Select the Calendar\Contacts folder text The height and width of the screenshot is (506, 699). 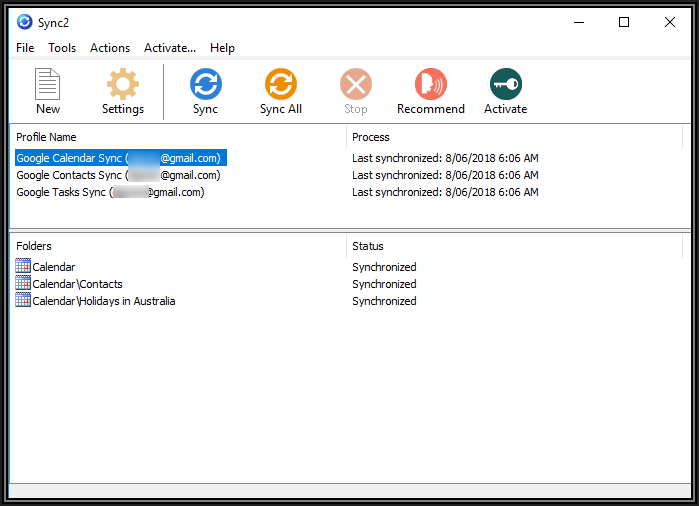78,284
